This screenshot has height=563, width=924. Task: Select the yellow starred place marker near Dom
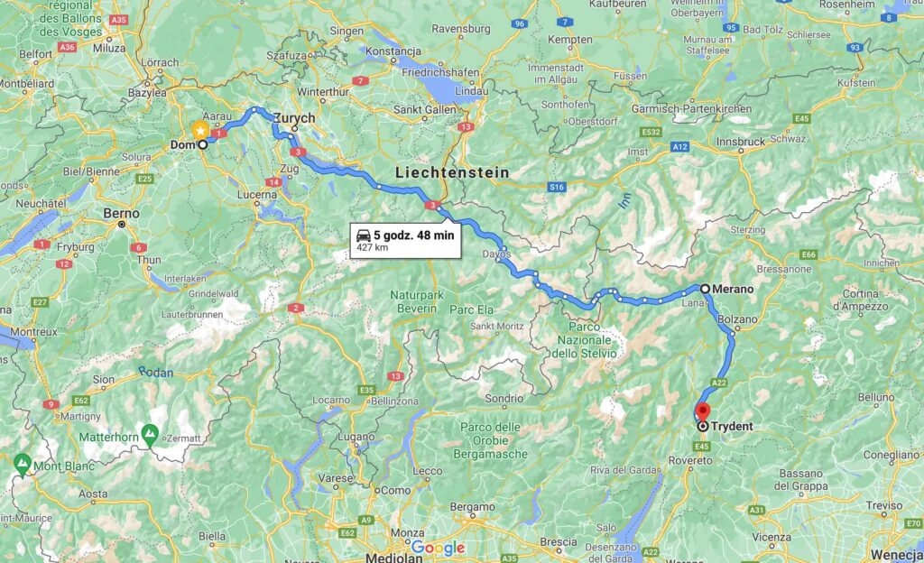tap(200, 130)
